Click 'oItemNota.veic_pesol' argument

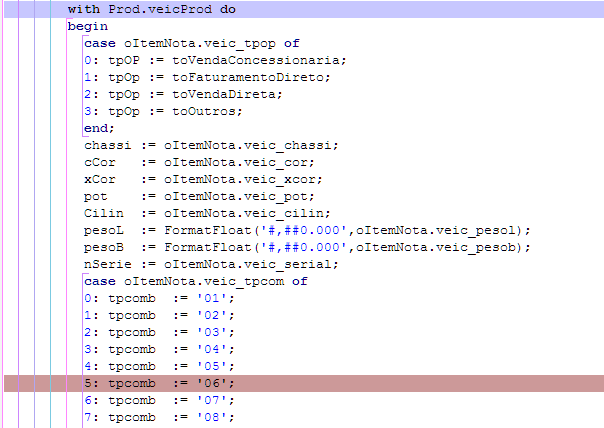436,230
